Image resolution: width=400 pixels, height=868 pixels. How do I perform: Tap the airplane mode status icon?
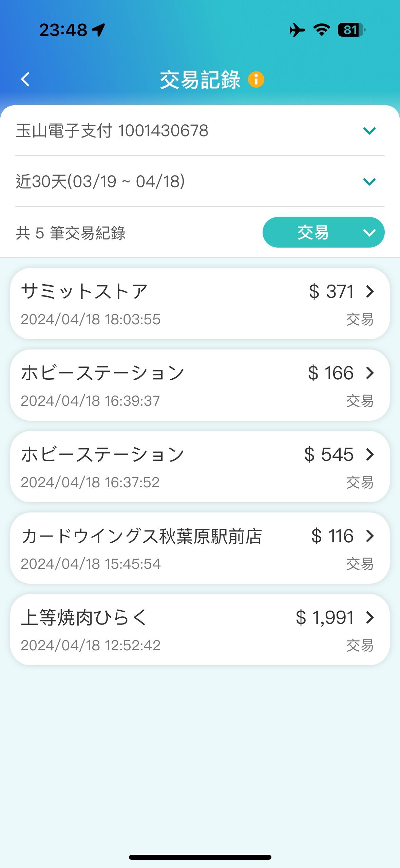pos(297,30)
